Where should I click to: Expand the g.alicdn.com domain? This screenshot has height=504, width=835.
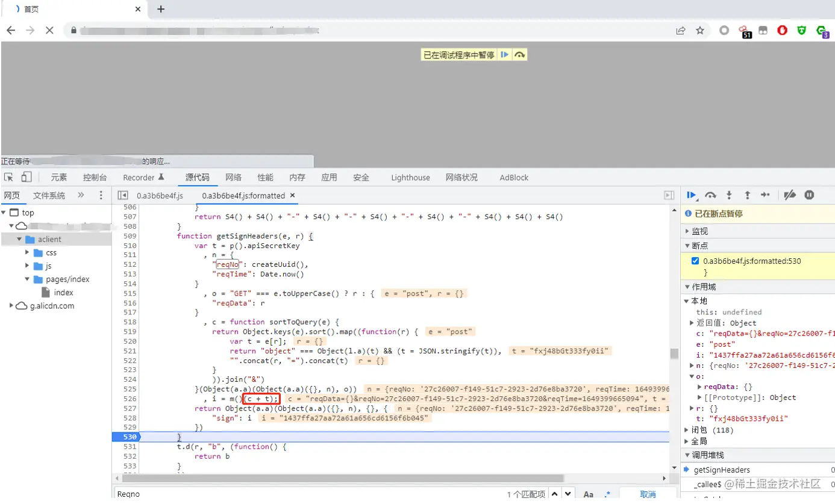pyautogui.click(x=11, y=305)
